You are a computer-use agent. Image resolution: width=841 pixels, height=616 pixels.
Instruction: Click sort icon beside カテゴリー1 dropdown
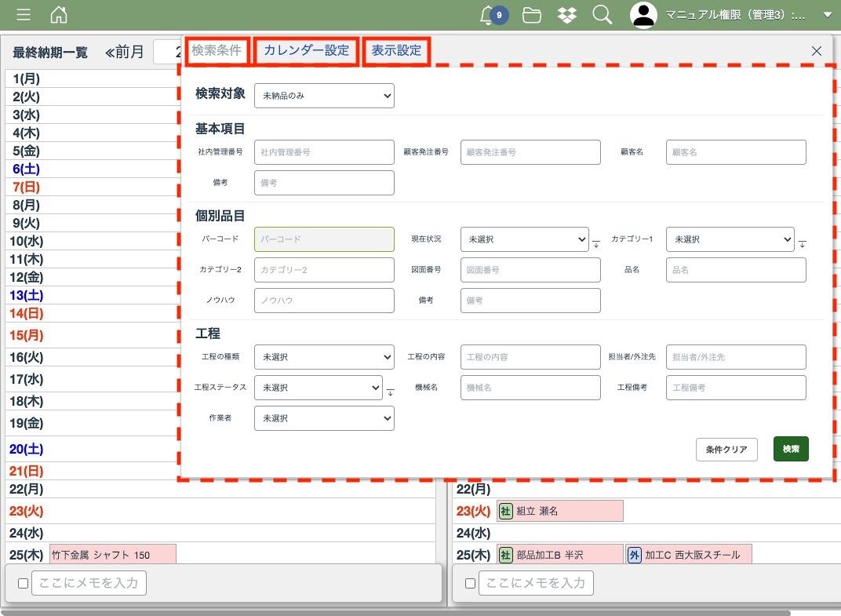tap(802, 243)
